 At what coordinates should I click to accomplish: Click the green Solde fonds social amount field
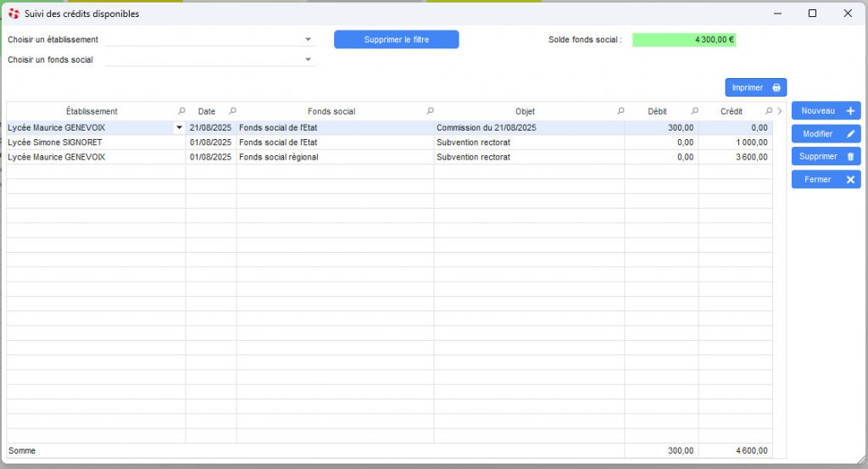coord(684,39)
